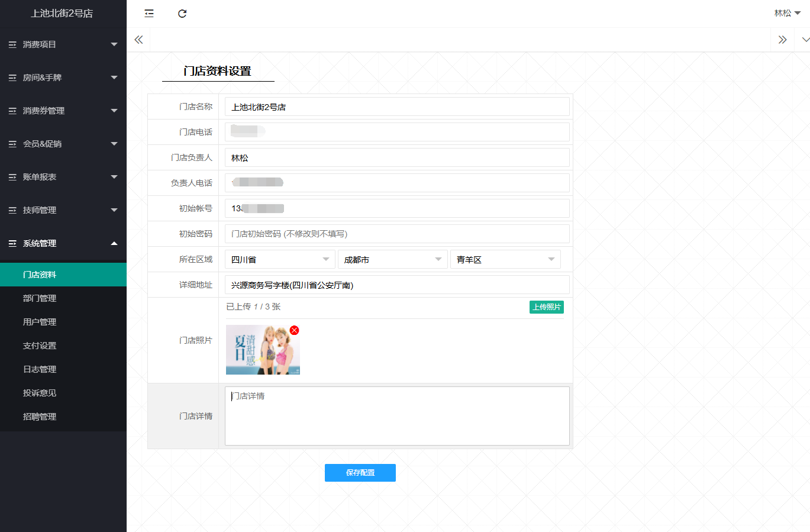Collapse the 系统管理 sidebar menu
This screenshot has height=532, width=810.
coord(63,243)
